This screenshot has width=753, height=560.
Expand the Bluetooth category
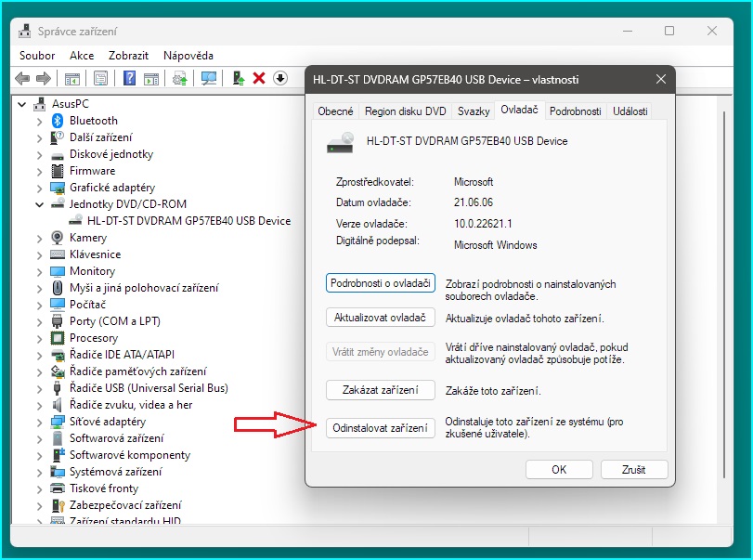[x=39, y=121]
